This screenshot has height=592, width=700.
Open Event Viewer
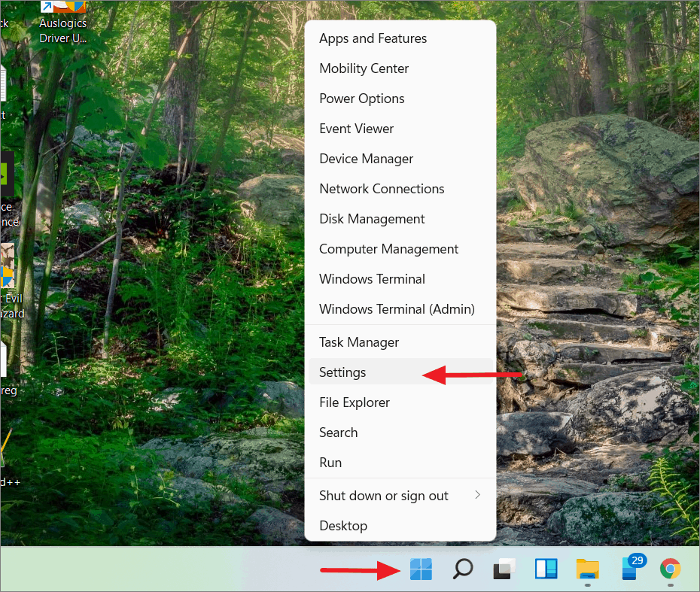pos(356,129)
